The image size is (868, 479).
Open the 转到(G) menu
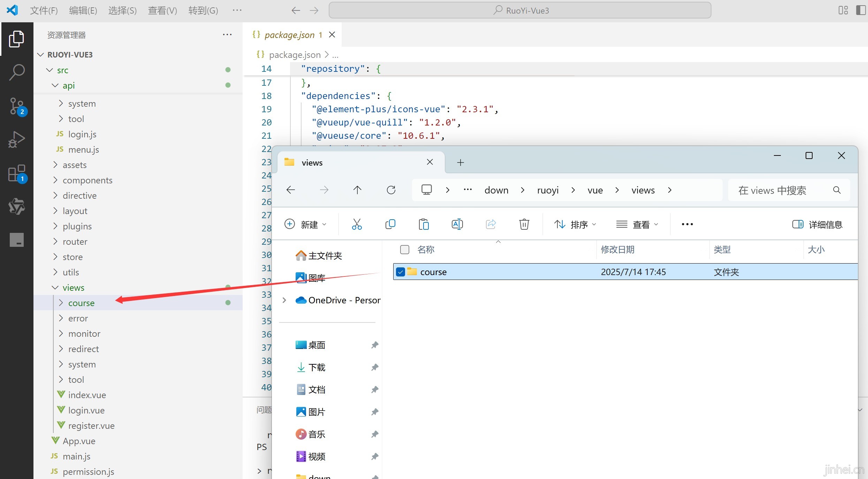click(x=203, y=10)
